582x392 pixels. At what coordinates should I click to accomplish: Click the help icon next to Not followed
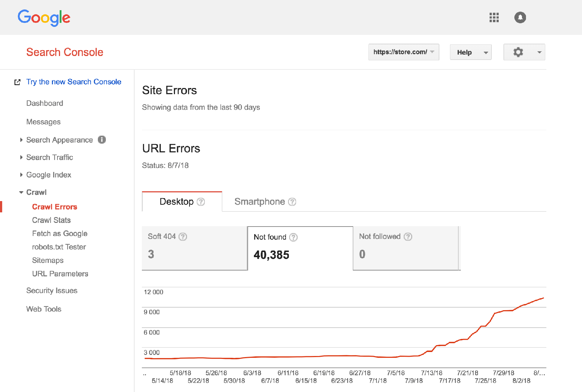coord(408,237)
